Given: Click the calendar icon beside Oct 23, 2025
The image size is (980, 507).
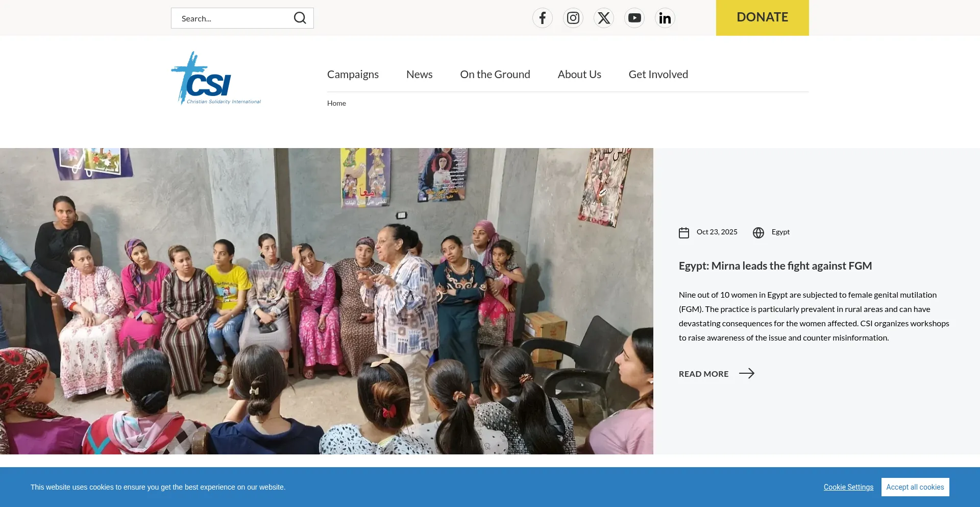Looking at the screenshot, I should click(684, 233).
